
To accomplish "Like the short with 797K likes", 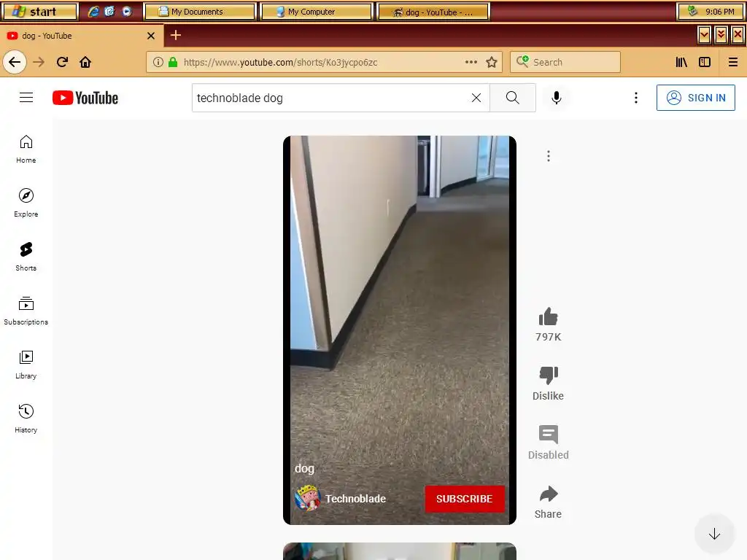I will click(x=549, y=317).
